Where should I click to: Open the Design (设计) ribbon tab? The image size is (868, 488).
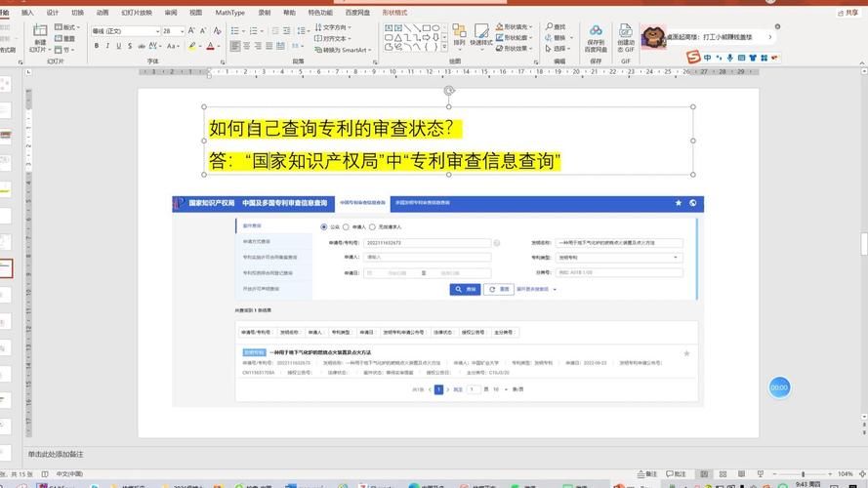[53, 12]
